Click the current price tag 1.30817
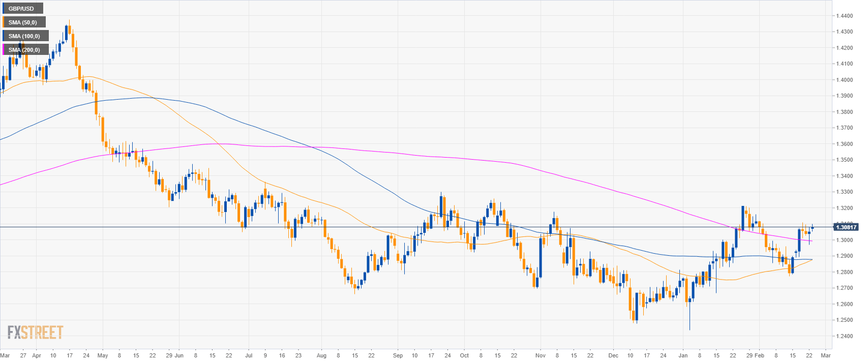Viewport: 868px width, 362px height. pyautogui.click(x=846, y=227)
